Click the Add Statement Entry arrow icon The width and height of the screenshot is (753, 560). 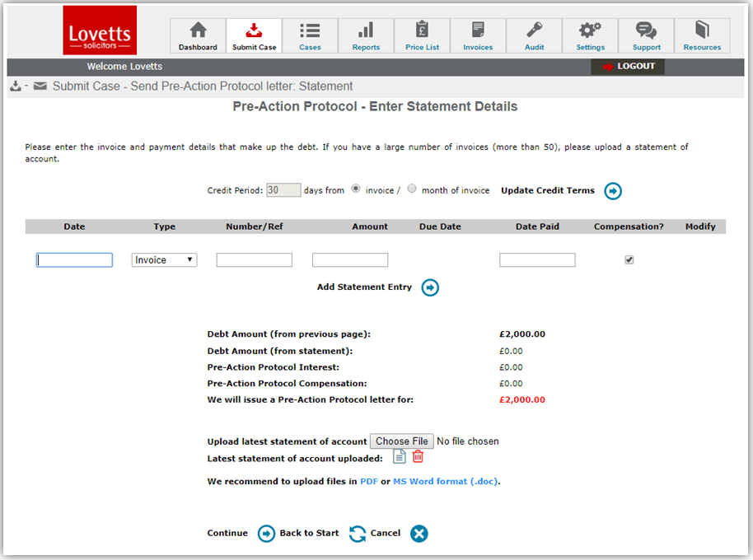(430, 287)
